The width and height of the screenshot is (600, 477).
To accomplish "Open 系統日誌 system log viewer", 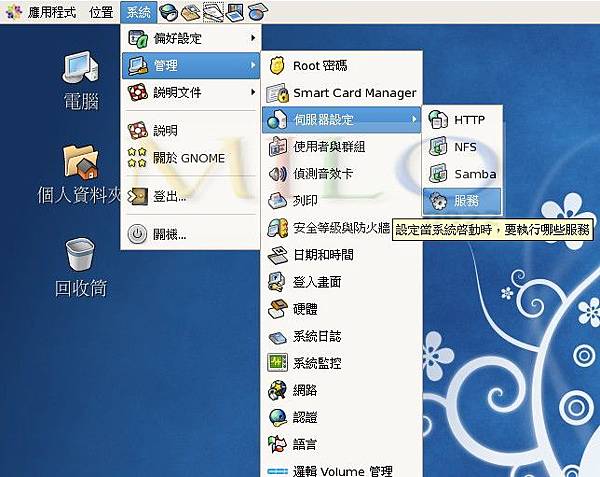I will 342,336.
